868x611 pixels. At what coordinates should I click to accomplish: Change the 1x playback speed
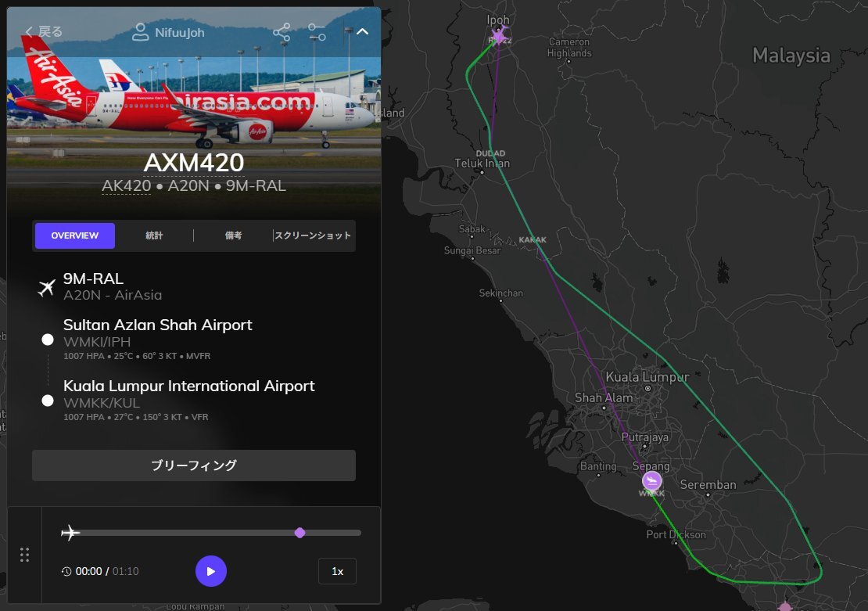click(337, 571)
